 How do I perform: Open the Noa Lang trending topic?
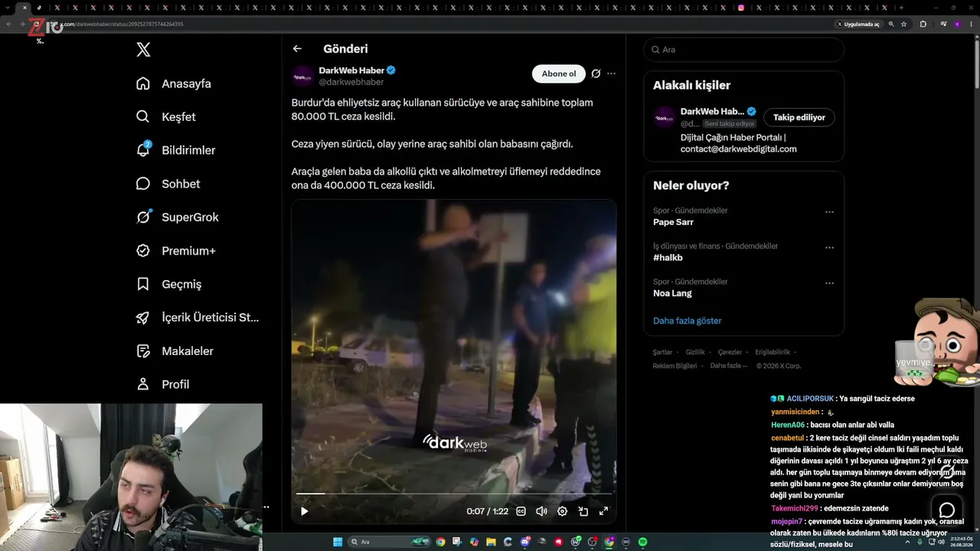pos(672,293)
